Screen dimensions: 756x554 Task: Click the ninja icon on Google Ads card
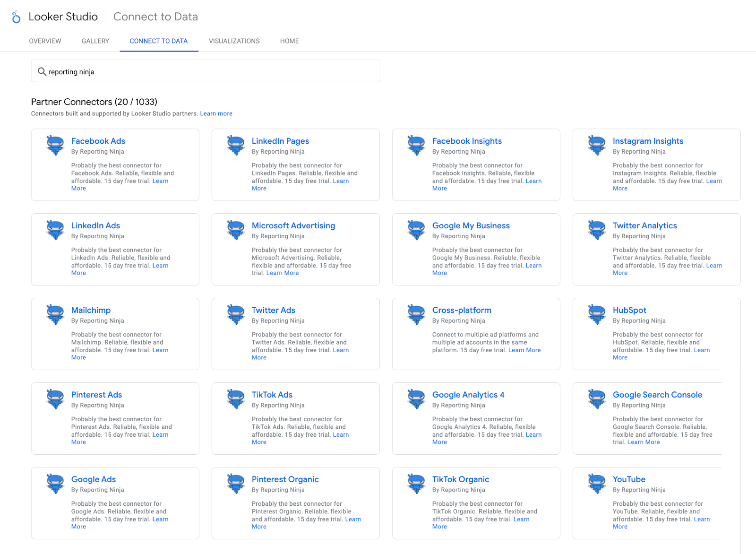pyautogui.click(x=55, y=484)
